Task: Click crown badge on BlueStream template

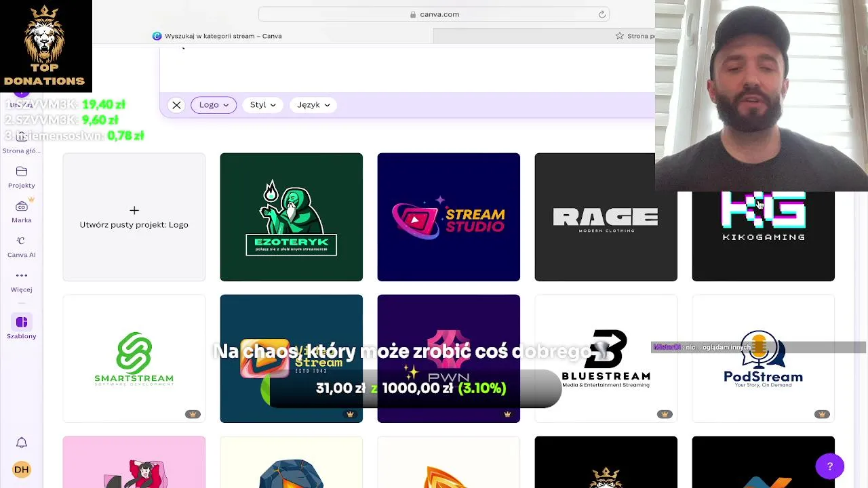Action: click(665, 414)
